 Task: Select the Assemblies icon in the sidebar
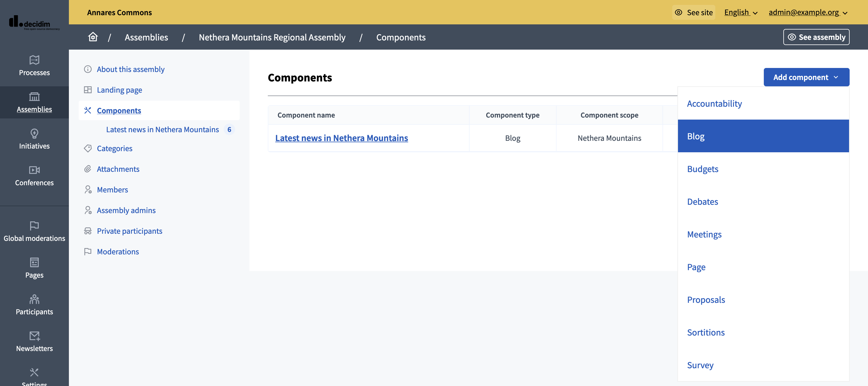point(34,97)
